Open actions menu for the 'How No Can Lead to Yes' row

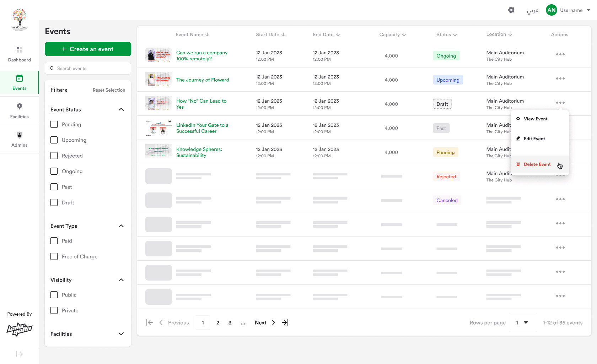(x=560, y=103)
